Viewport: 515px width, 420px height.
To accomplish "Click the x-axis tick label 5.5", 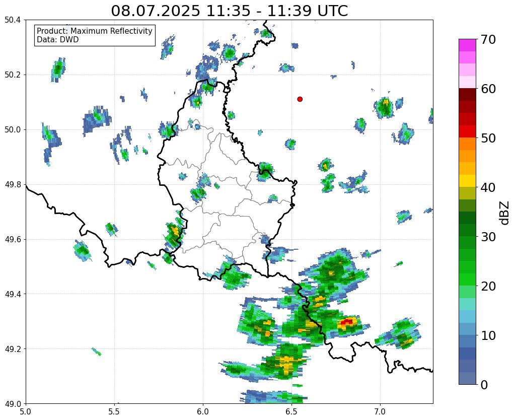I will point(114,411).
